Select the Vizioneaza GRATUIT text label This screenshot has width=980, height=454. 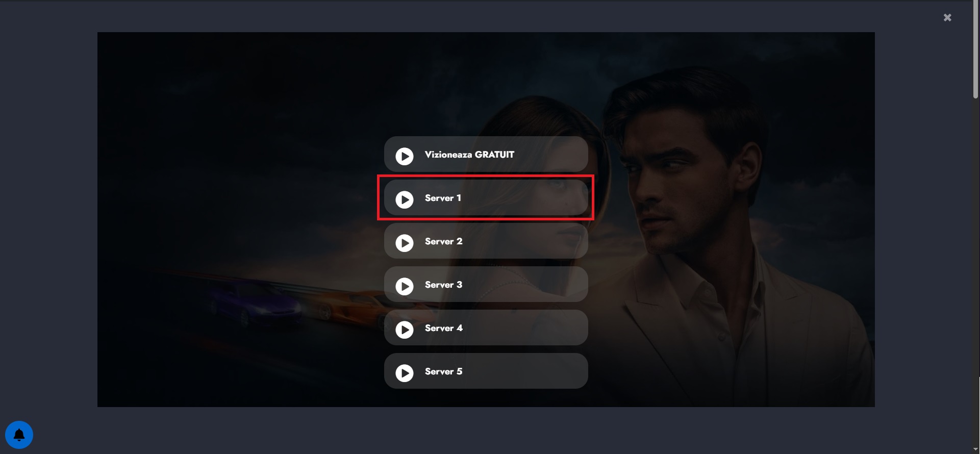[x=469, y=155]
